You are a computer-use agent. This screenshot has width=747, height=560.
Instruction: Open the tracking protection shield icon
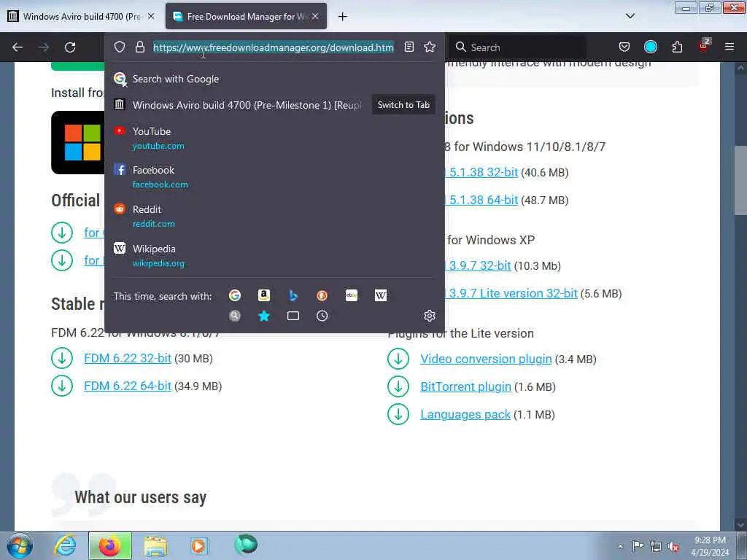coord(120,47)
